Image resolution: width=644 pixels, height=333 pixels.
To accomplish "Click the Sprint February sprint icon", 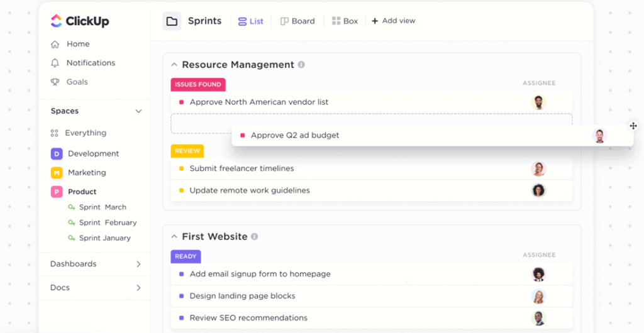I will click(x=72, y=222).
